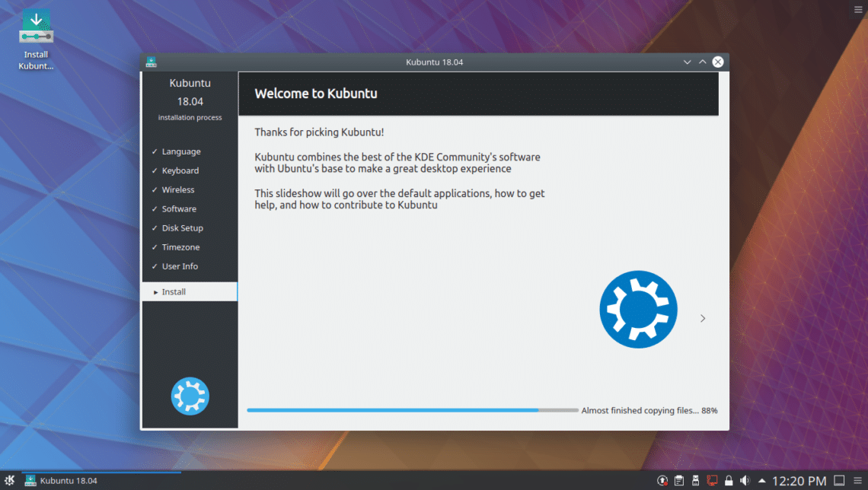
Task: Open the clipboard tray icon
Action: coord(679,481)
